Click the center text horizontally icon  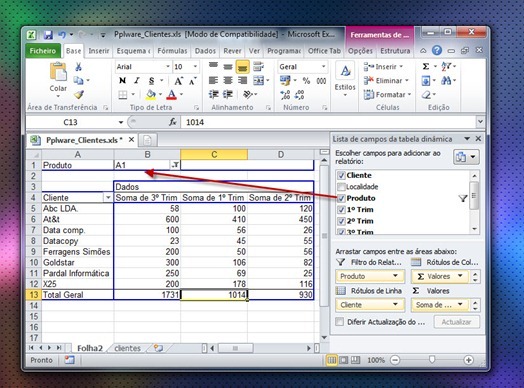228,81
